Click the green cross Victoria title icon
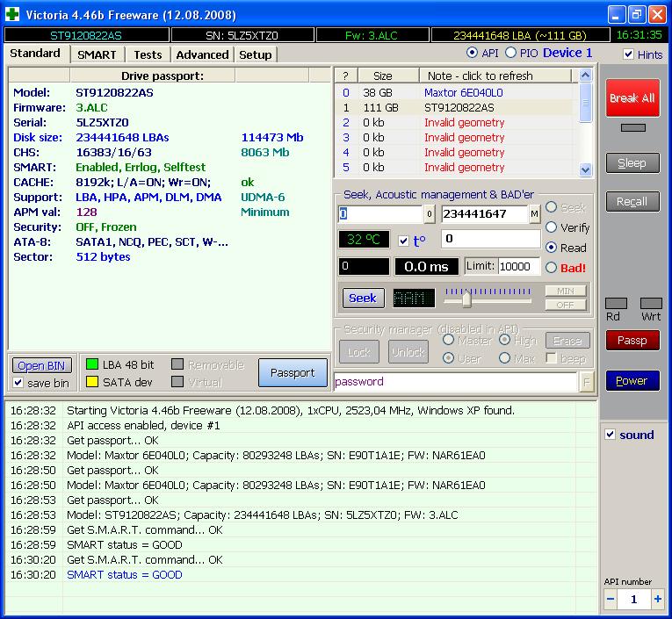Image resolution: width=672 pixels, height=619 pixels. pos(12,14)
